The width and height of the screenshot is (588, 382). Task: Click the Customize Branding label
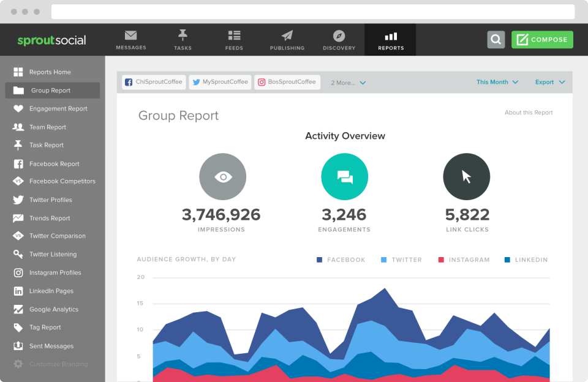point(59,364)
